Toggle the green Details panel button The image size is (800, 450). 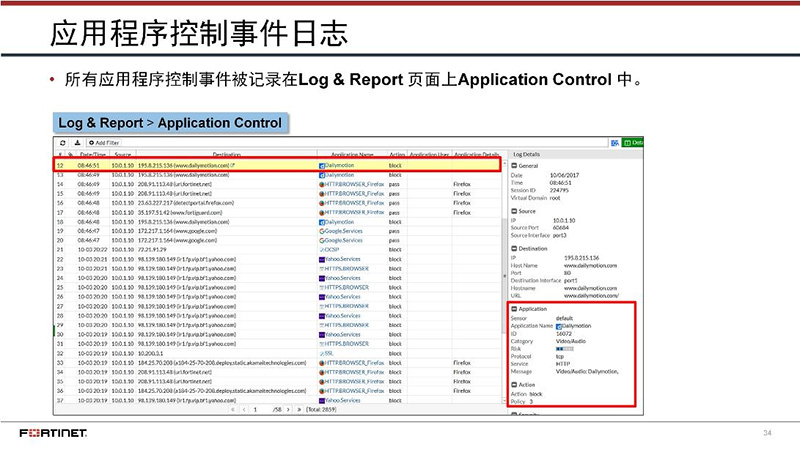633,143
